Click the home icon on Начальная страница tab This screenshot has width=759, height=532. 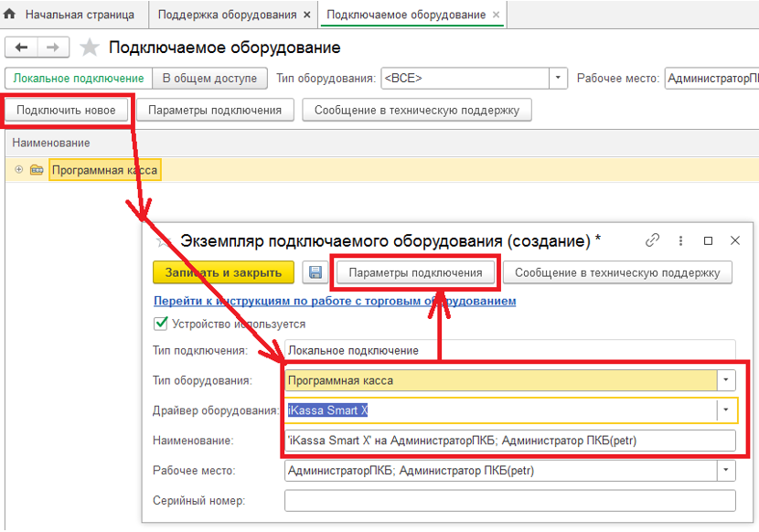click(x=11, y=15)
